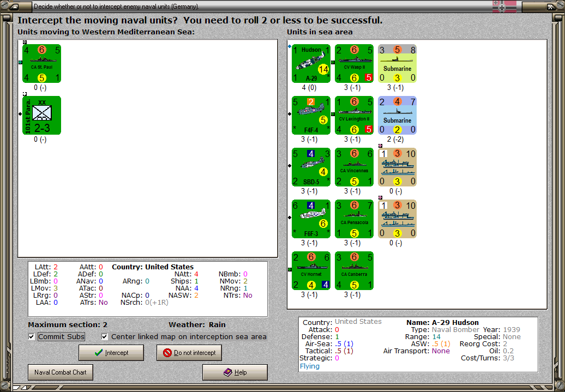Open the Naval Combat Chart
Viewport: 565px width, 392px height.
(61, 372)
